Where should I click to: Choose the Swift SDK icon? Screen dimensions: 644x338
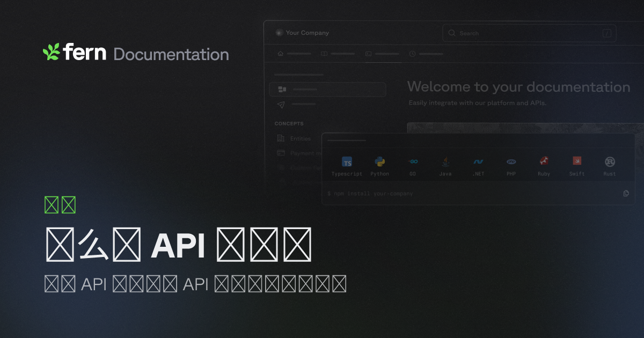(577, 160)
